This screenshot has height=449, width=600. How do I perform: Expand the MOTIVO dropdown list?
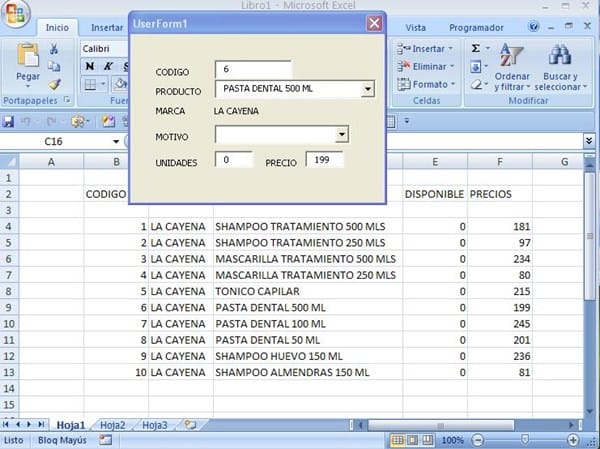341,134
